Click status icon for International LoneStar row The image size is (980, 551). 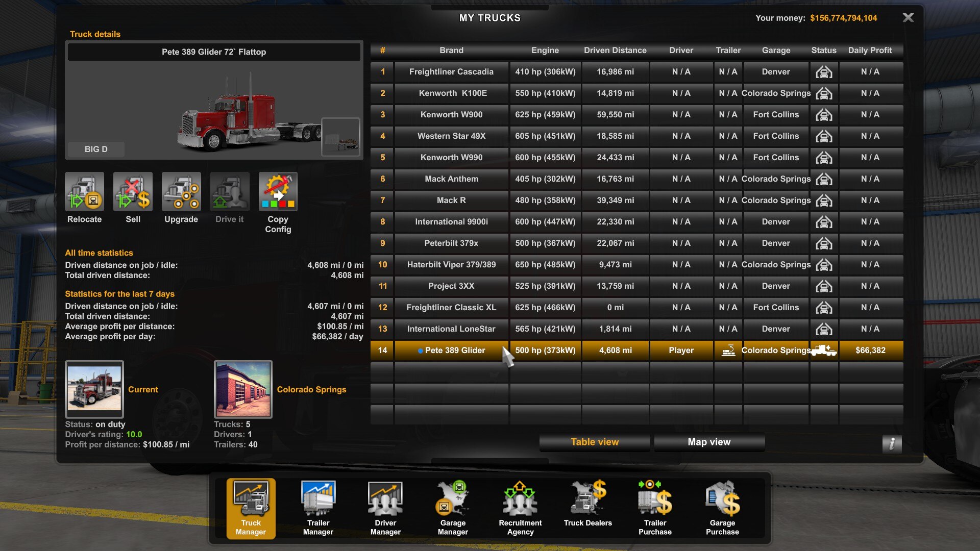[824, 329]
